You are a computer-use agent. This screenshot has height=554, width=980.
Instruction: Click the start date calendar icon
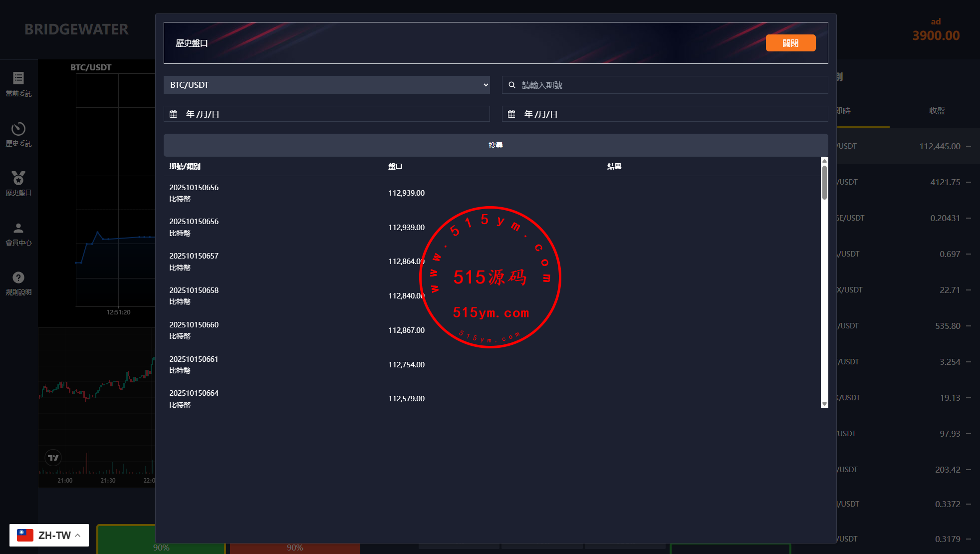click(173, 114)
